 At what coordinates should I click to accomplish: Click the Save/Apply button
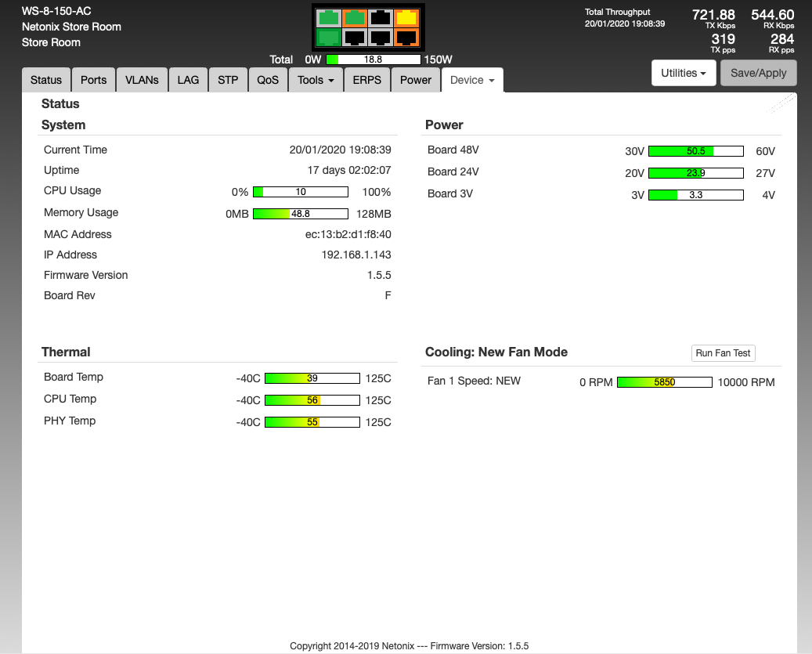tap(758, 73)
